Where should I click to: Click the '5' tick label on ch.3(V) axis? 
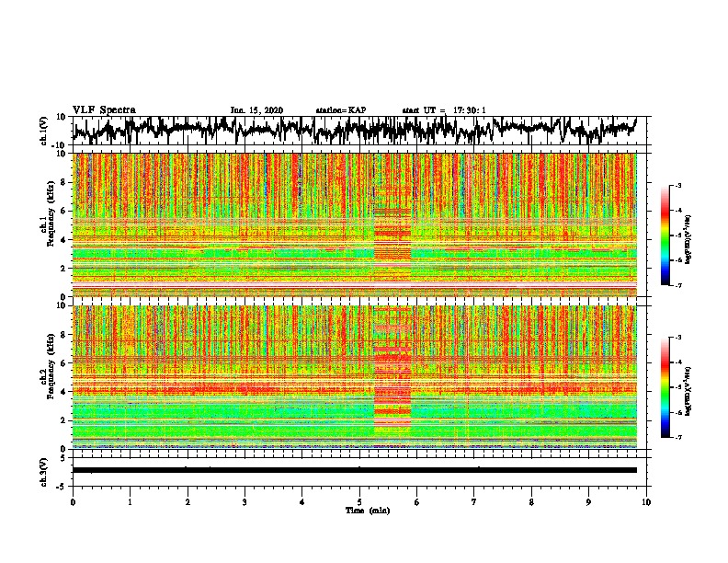tap(63, 458)
